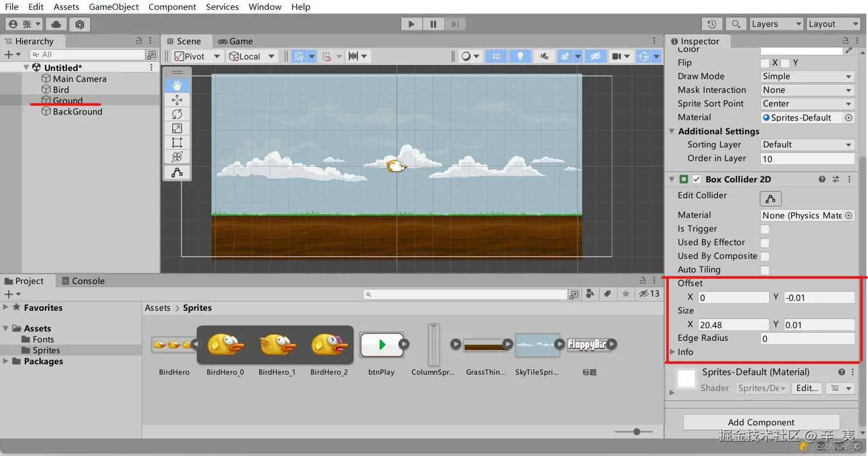Switch to the Console tab
The width and height of the screenshot is (868, 456).
(x=83, y=281)
